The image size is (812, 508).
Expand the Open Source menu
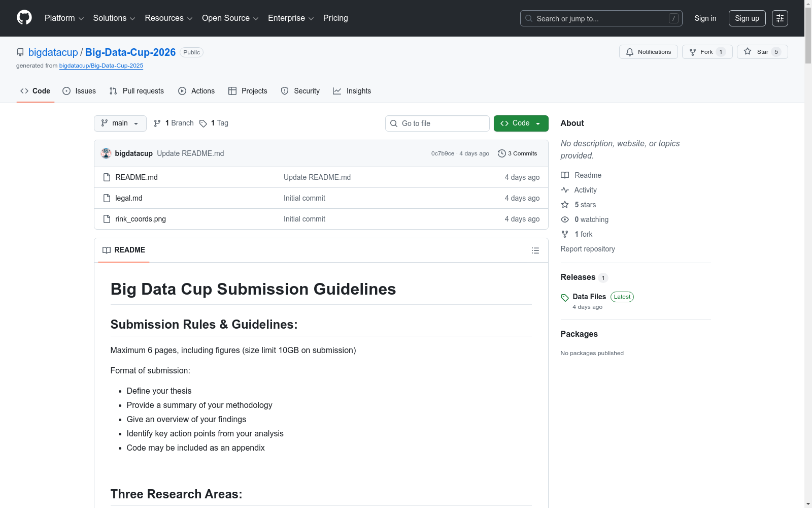(230, 18)
